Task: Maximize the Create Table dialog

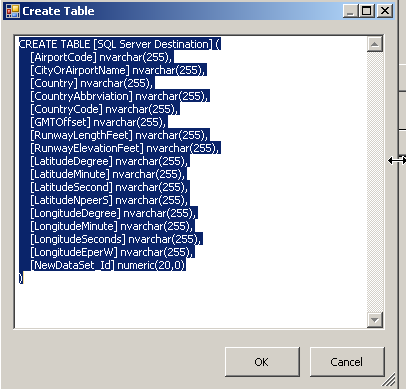Action: [367, 11]
